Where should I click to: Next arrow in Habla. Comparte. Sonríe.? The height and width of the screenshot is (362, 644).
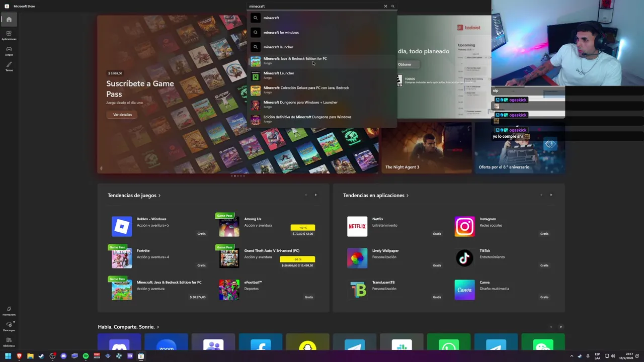561,327
